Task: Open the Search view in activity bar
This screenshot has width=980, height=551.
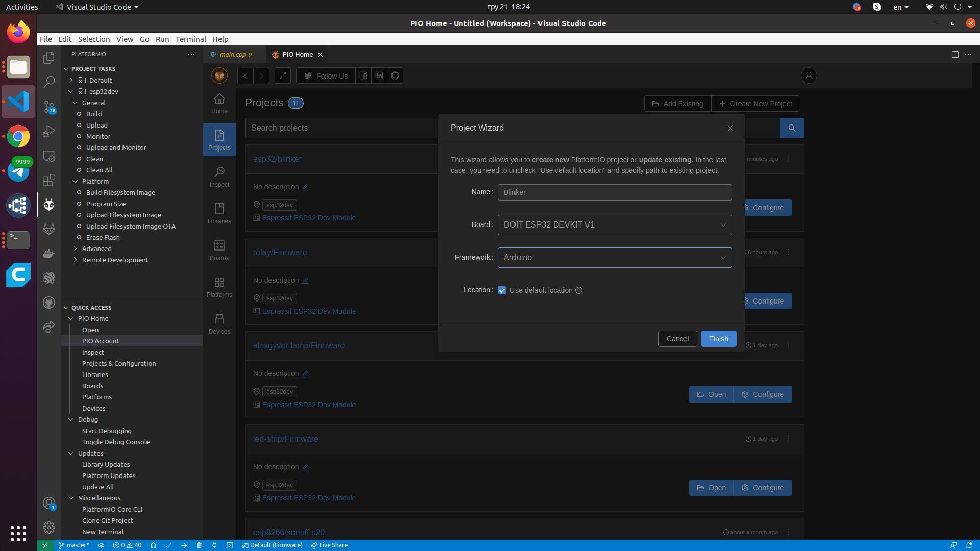Action: [x=49, y=82]
